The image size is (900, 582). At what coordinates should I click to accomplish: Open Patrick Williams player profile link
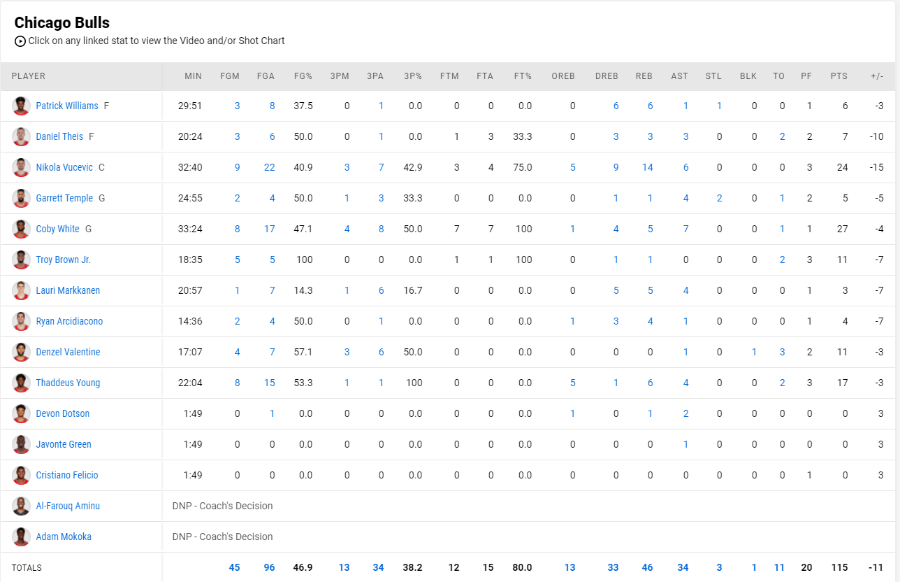67,106
